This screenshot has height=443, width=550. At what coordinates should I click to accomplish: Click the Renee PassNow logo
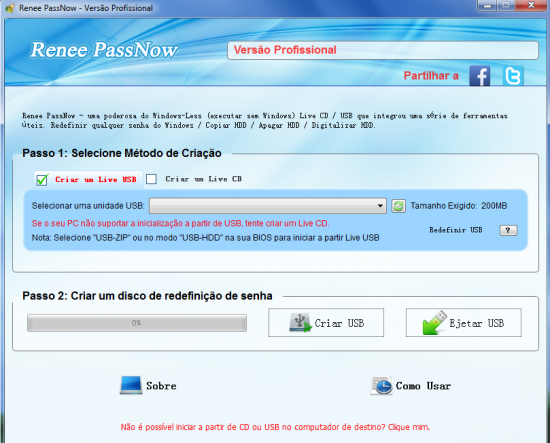(x=104, y=49)
